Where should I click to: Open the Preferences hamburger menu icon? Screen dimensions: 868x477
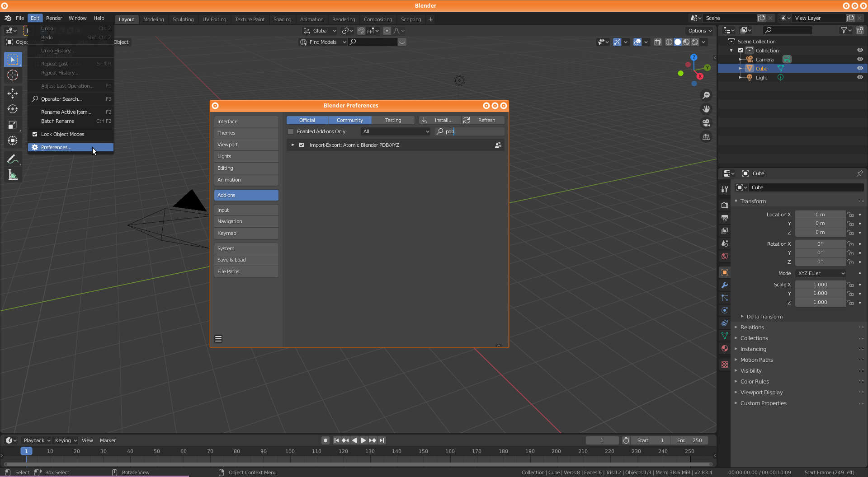tap(218, 339)
